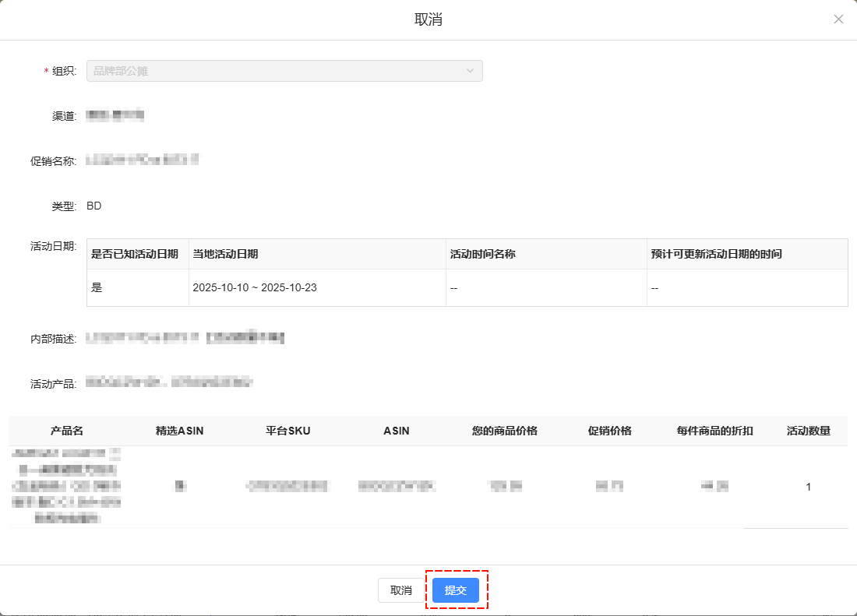Click the 活动数量 value 1 in the product row
Screen dimensions: 857x616
coord(808,487)
